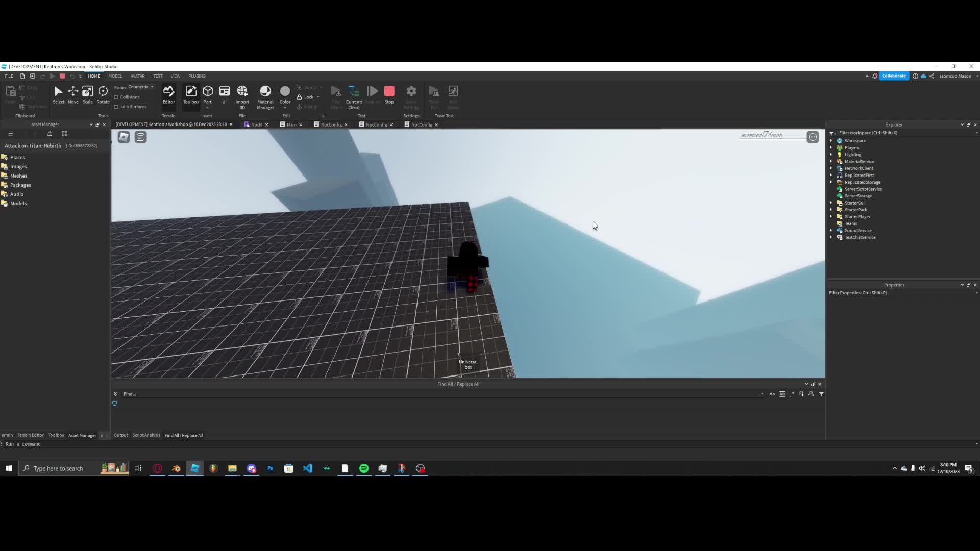
Task: Open the Geometric mode dropdown
Action: point(141,87)
